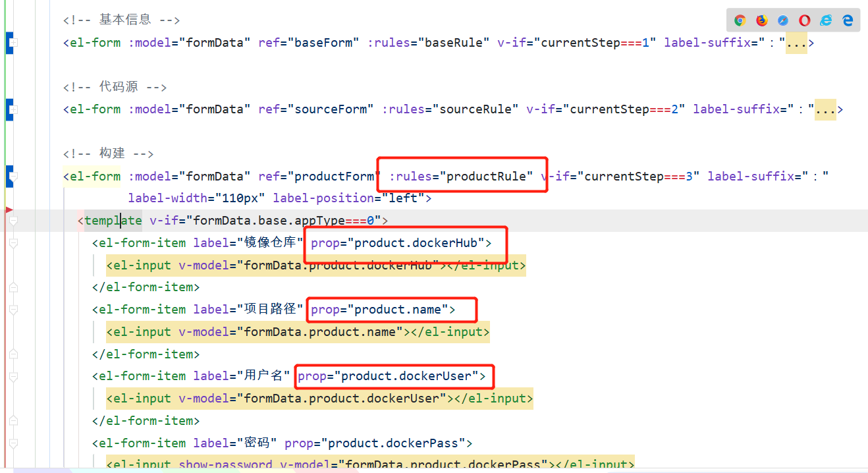Screen dimensions: 868x473
Task: Place cursor on :rules="baseRule" attribute
Action: (429, 43)
